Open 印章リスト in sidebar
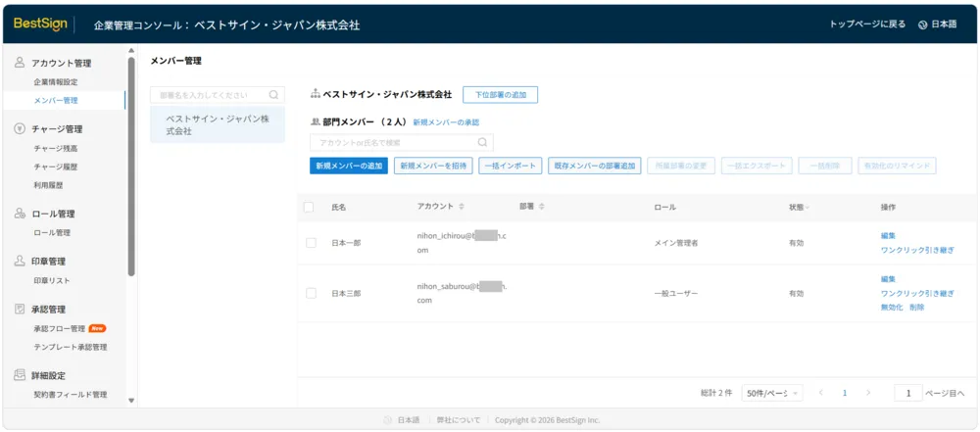 (x=52, y=281)
